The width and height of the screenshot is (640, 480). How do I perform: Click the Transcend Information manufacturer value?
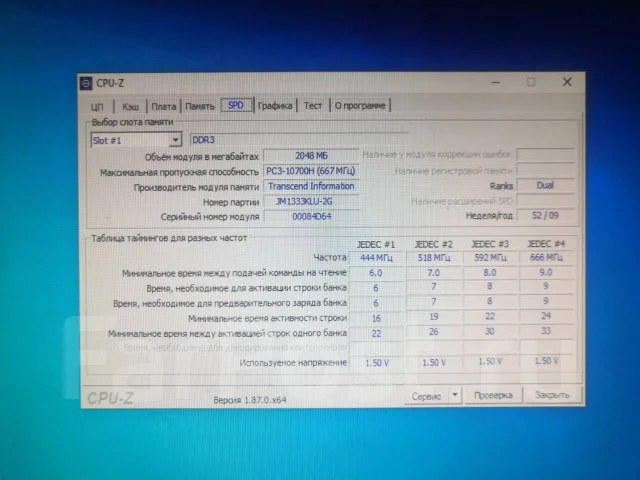tap(311, 186)
